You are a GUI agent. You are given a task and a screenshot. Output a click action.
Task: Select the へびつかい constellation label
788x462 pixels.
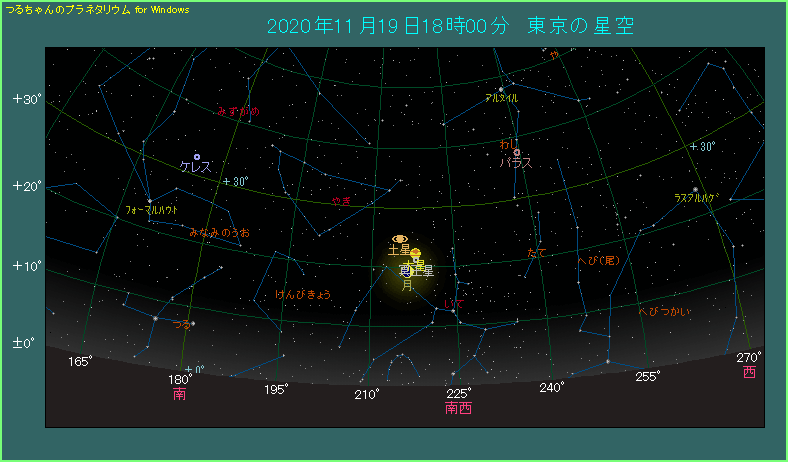664,312
